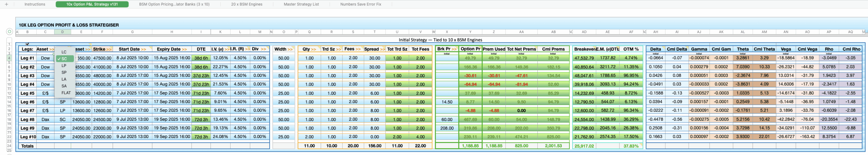The width and height of the screenshot is (868, 155).
Task: Choose FLAT from the pop-up list
Action: (65, 93)
